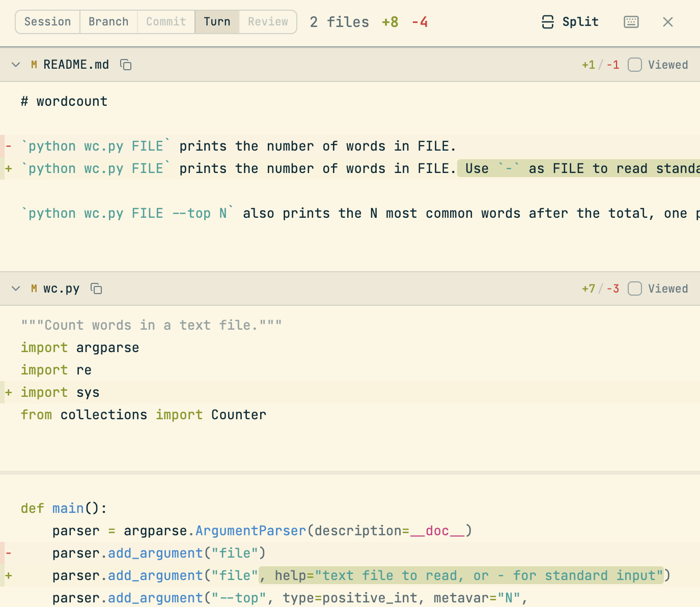Select the Commit tab
The height and width of the screenshot is (607, 700).
click(x=166, y=22)
